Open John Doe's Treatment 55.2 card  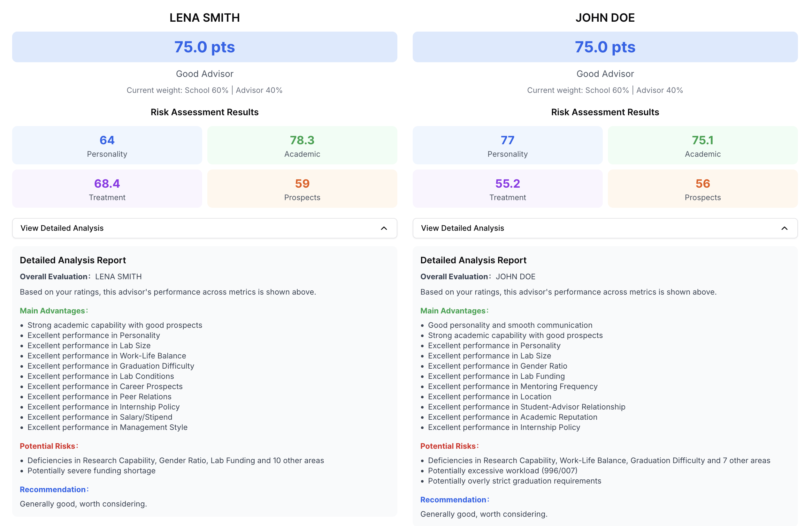point(508,189)
